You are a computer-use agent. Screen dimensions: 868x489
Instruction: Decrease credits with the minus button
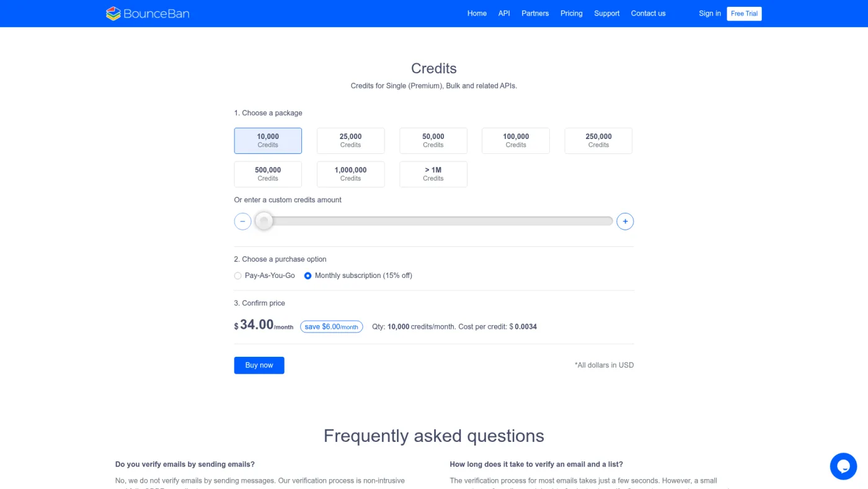coord(242,222)
